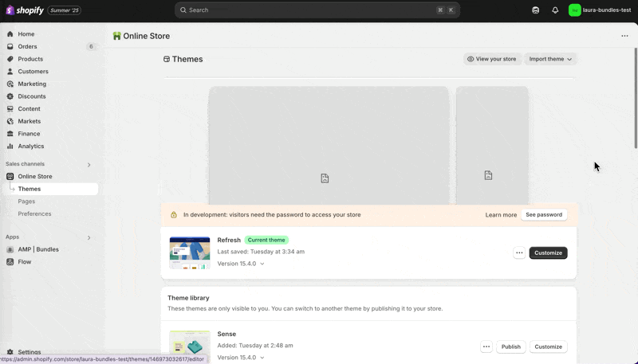Viewport: 638px width, 364px height.
Task: Go to Home in the sidebar
Action: (x=26, y=34)
